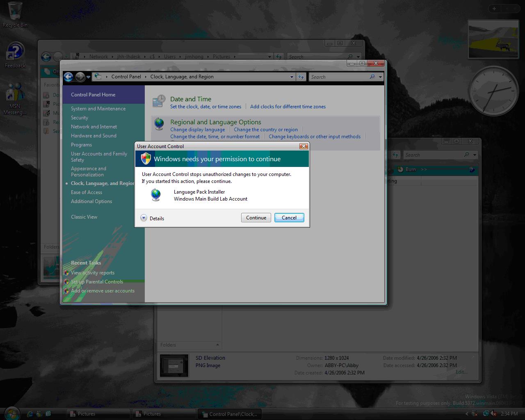Open recent pages dropdown next to Control Panel forward button
The image size is (525, 420).
[88, 77]
